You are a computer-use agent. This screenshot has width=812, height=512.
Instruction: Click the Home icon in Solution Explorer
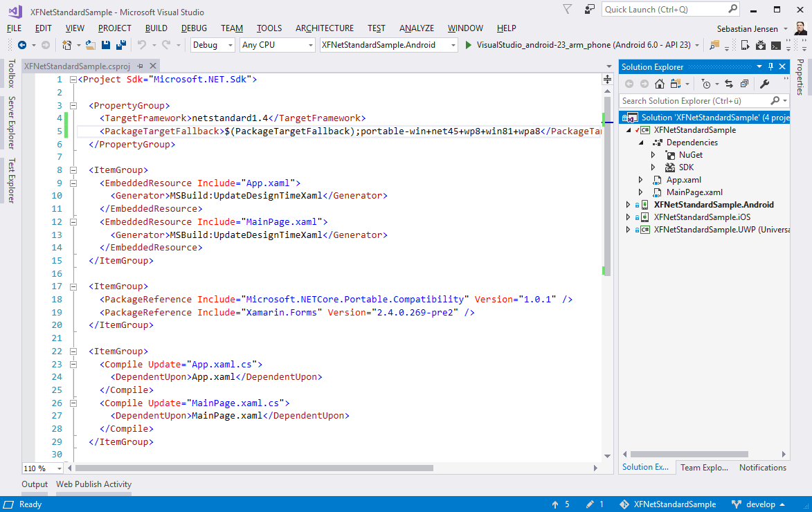[x=660, y=84]
